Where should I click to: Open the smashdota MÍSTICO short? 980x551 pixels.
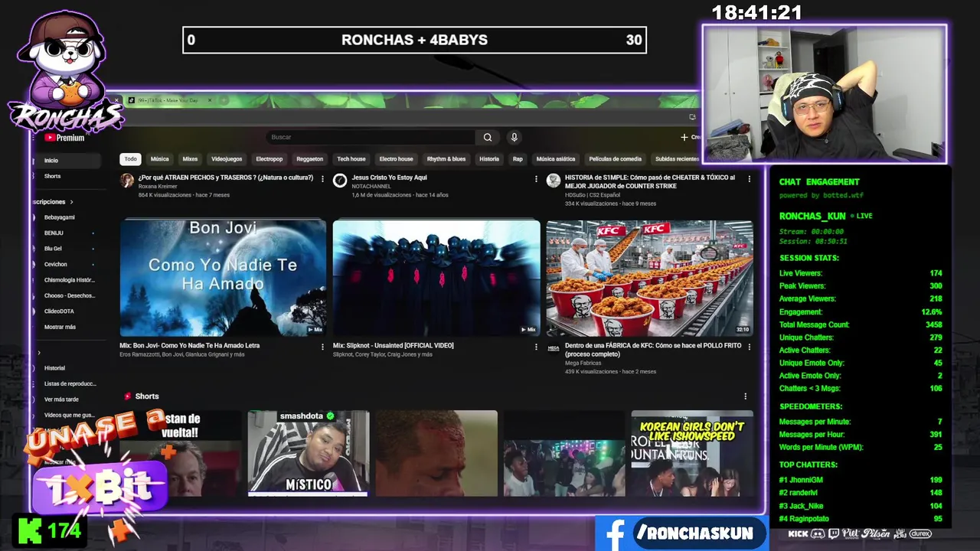coord(309,453)
